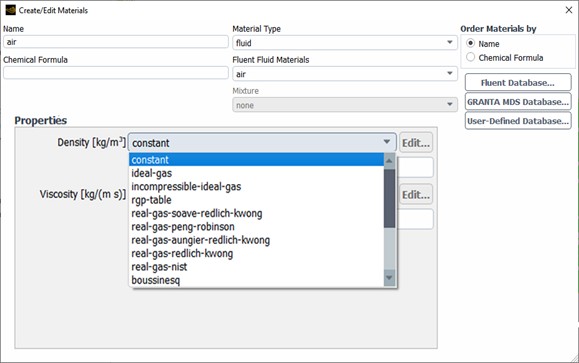Open the disabled Mixture dropdown
Image resolution: width=579 pixels, height=363 pixels.
[345, 105]
